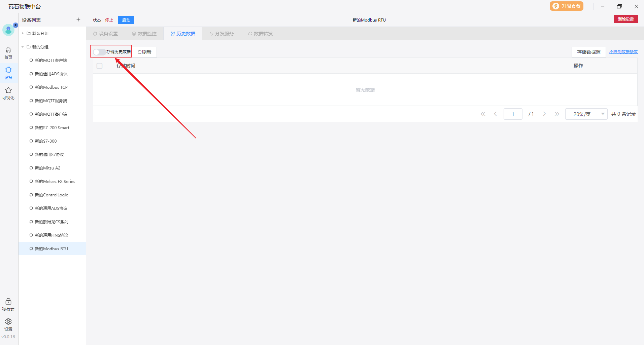Image resolution: width=644 pixels, height=345 pixels.
Task: Click the user avatar icon
Action: [8, 30]
